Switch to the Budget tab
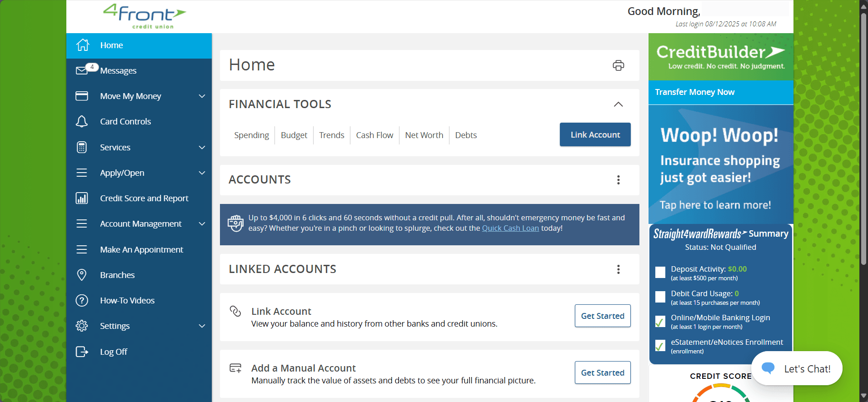Image resolution: width=868 pixels, height=402 pixels. pos(294,135)
